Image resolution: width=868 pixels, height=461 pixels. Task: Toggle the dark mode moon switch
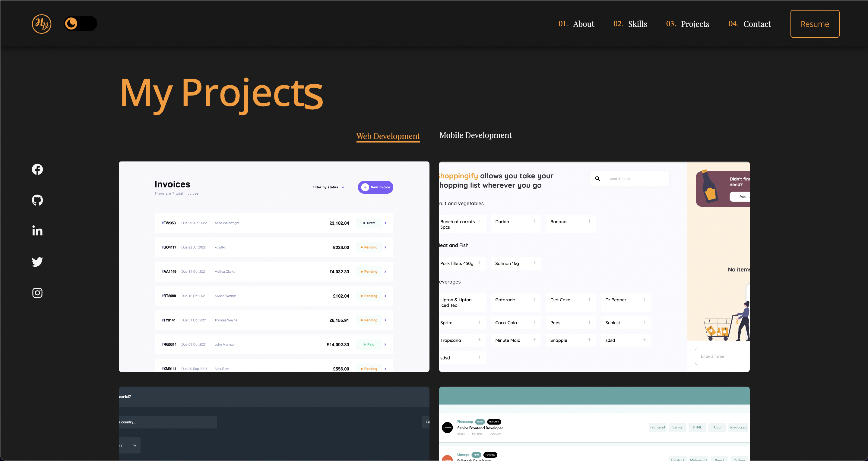coord(81,24)
